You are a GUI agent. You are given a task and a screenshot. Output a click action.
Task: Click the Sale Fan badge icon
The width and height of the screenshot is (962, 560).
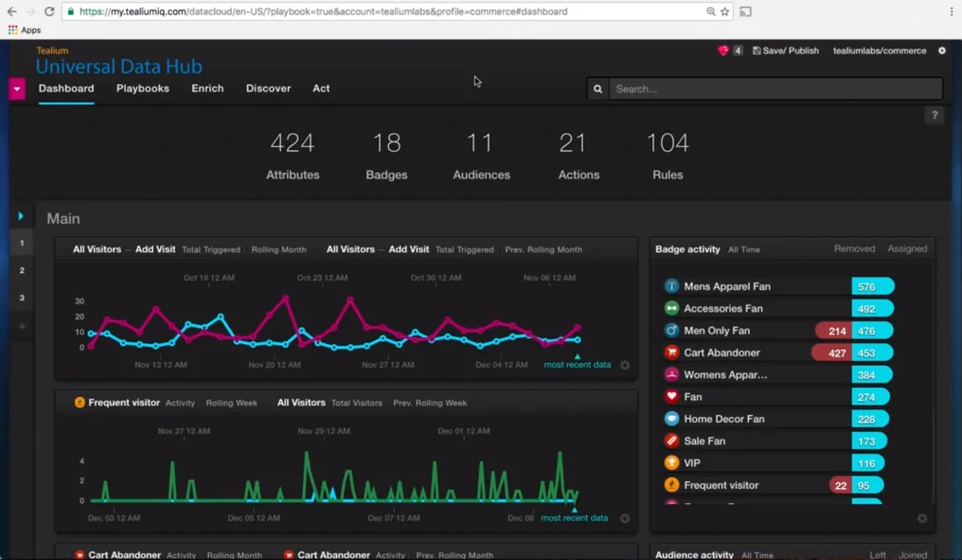click(x=671, y=441)
